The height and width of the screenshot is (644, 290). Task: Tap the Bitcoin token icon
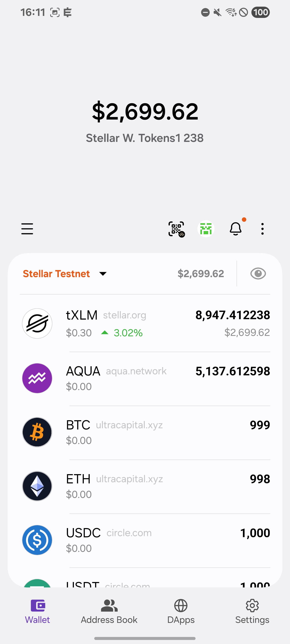37,432
